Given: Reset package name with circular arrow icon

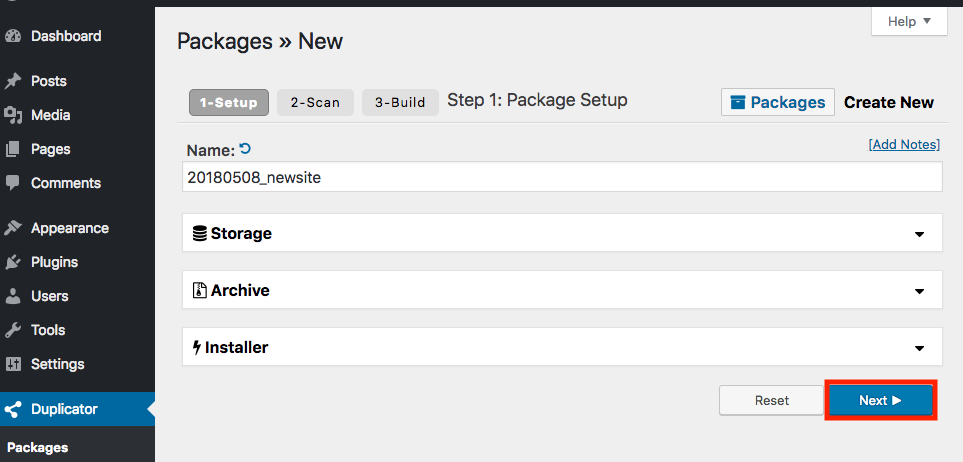Looking at the screenshot, I should pyautogui.click(x=245, y=149).
